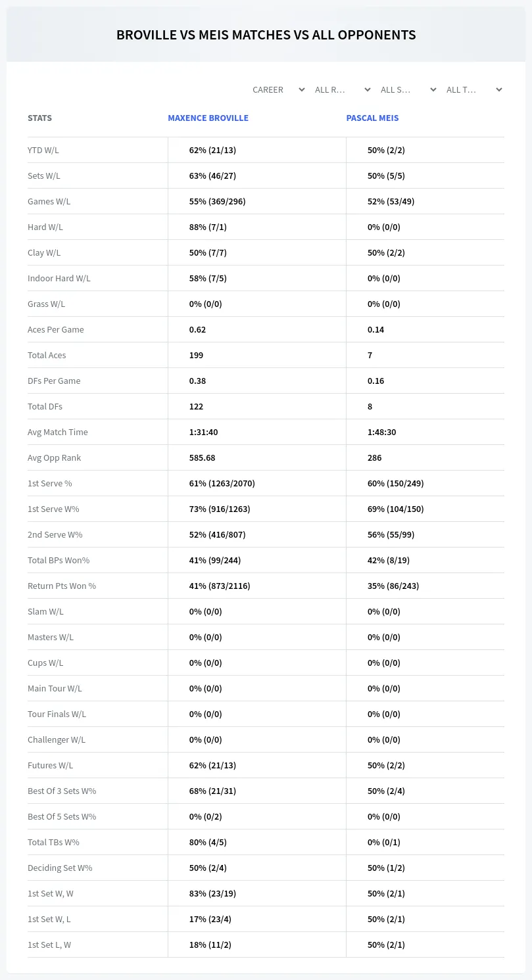Screen dimensions: 532x980
Task: Open Pascal Meis player link
Action: [372, 118]
